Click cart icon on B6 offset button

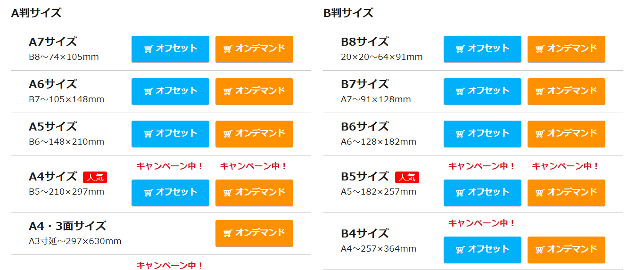click(x=460, y=134)
